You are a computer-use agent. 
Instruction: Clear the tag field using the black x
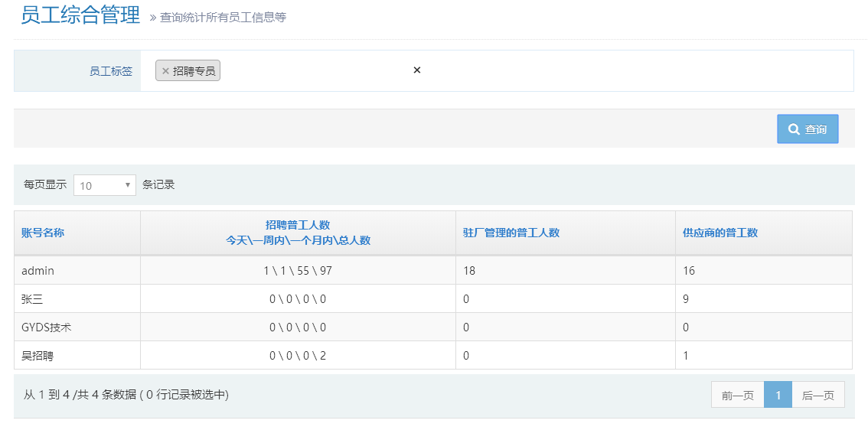(417, 70)
